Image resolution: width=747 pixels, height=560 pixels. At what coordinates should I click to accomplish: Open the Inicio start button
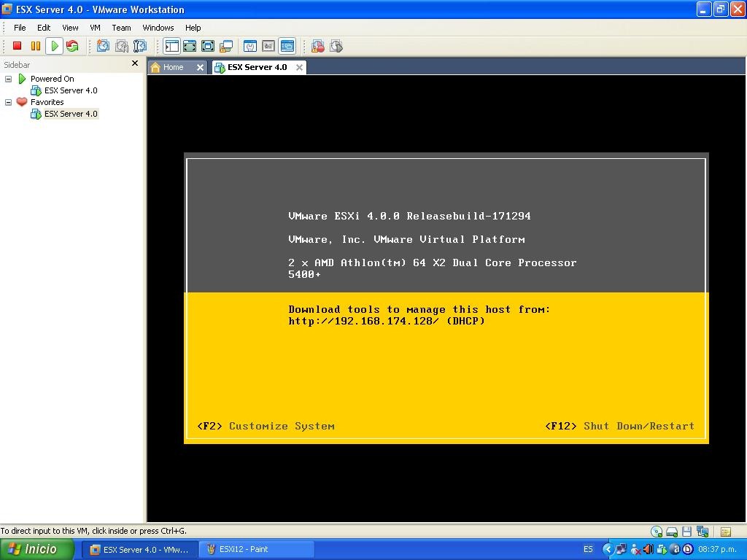click(x=36, y=549)
